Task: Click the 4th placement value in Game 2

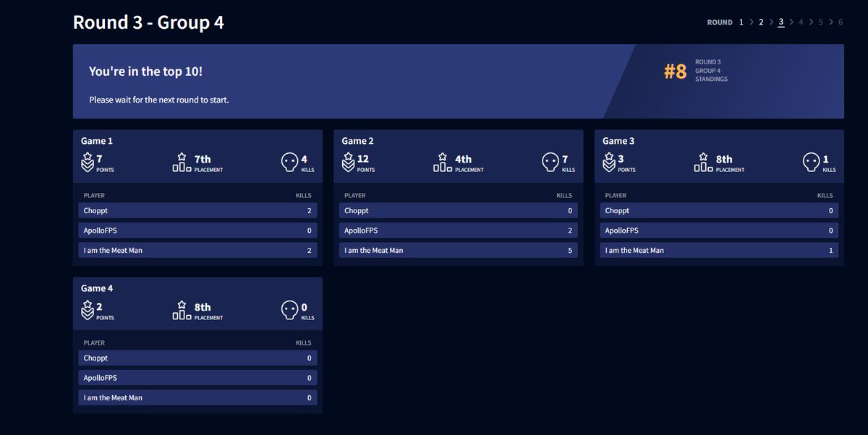Action: point(464,159)
